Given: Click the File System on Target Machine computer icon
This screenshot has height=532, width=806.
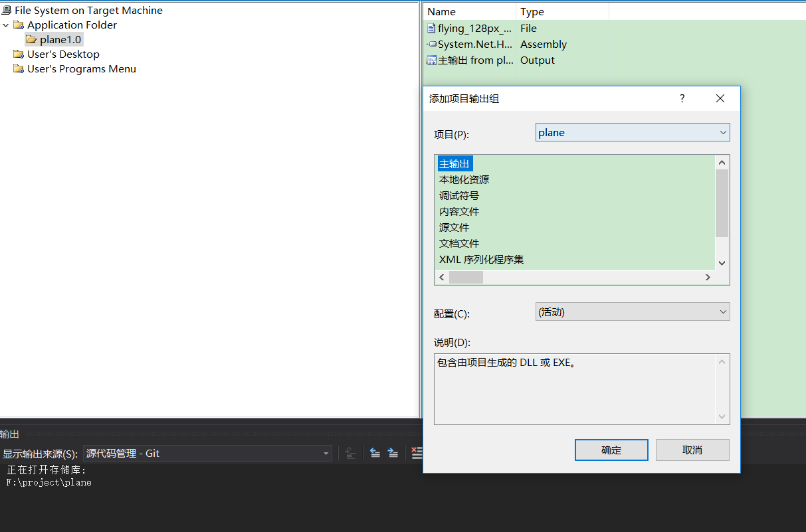Looking at the screenshot, I should [x=7, y=11].
